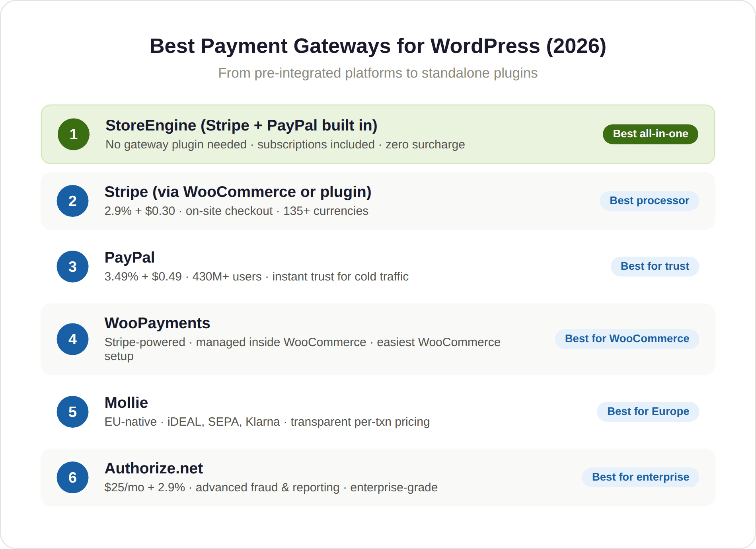Click the 'Best for enterprise' badge
The image size is (756, 549).
coord(641,477)
